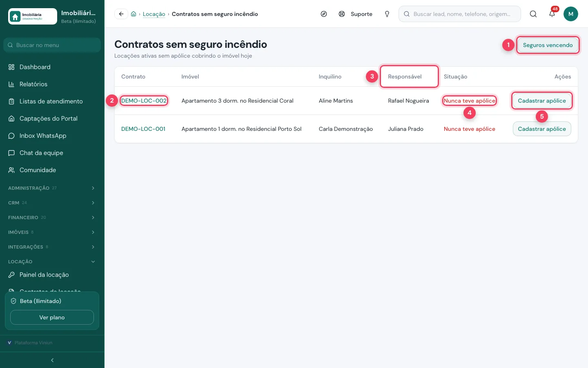The width and height of the screenshot is (588, 368).
Task: Click Cadastrar apólice for DEMO-LOC-002
Action: click(x=542, y=101)
